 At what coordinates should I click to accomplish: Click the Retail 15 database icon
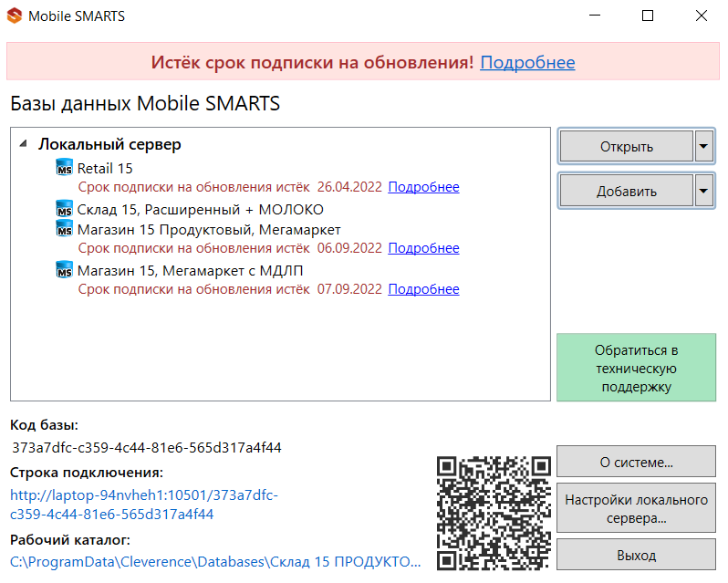64,167
